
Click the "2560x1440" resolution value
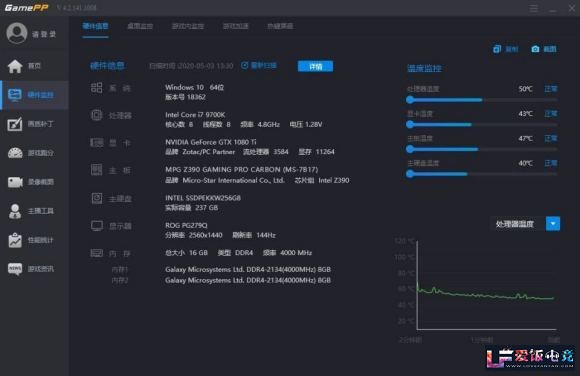coord(205,235)
